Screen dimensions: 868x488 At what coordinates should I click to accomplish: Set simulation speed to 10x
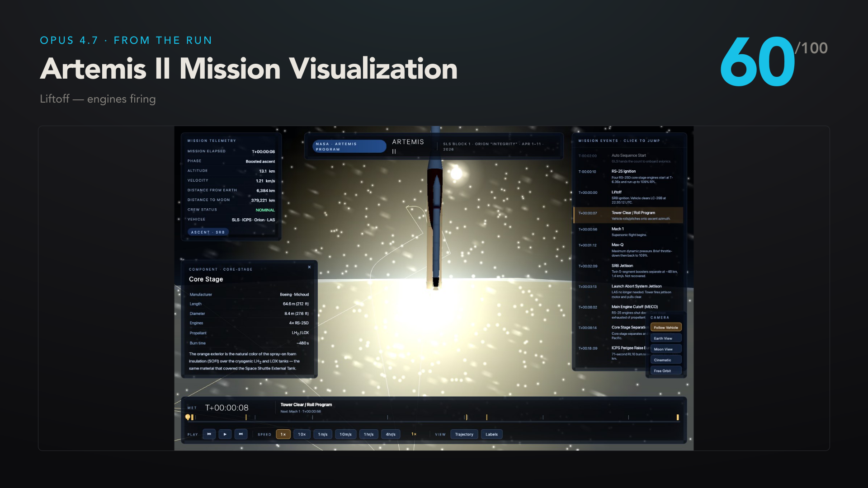coord(302,434)
